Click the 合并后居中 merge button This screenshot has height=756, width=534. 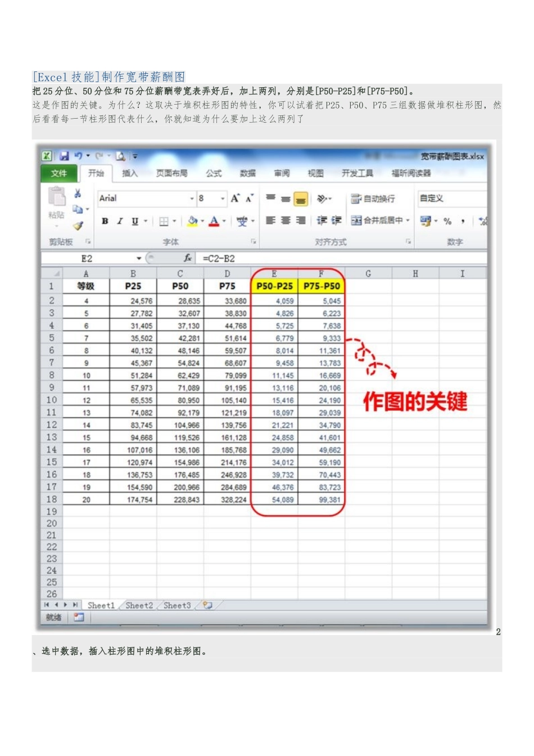click(x=381, y=220)
